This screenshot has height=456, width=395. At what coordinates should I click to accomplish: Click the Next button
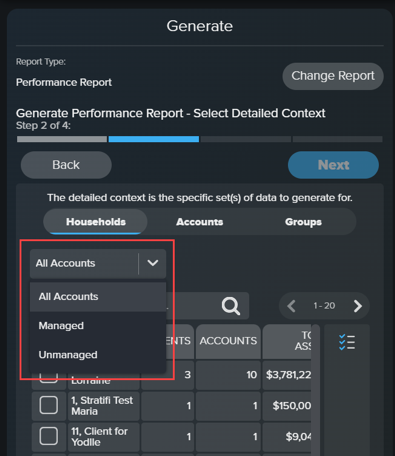point(333,165)
